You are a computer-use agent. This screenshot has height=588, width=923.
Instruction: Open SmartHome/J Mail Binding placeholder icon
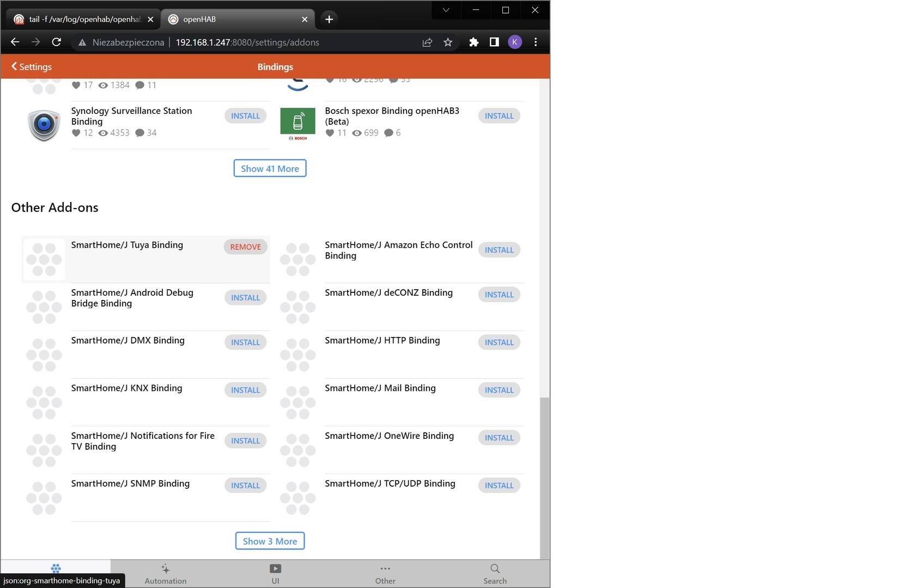coord(297,402)
